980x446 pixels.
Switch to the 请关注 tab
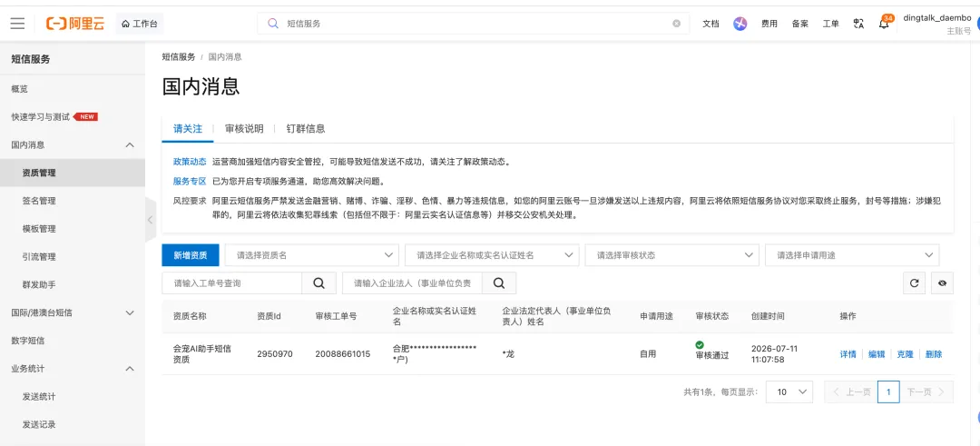click(x=188, y=128)
